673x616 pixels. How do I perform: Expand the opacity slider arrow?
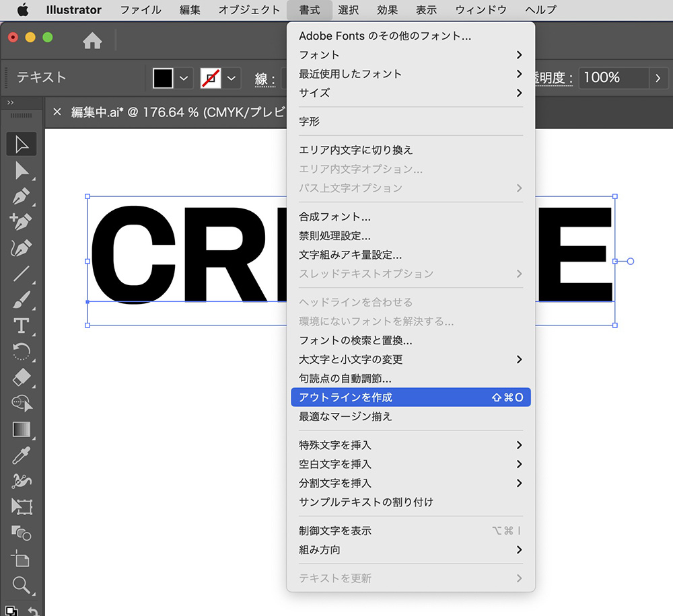(658, 78)
